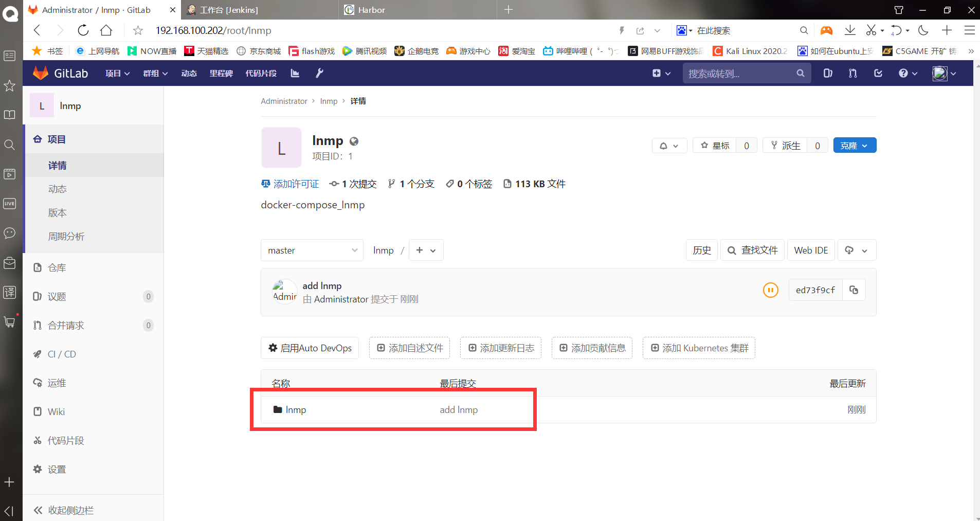This screenshot has height=521, width=980.
Task: Open the admin wrench icon in the navbar
Action: tap(320, 73)
